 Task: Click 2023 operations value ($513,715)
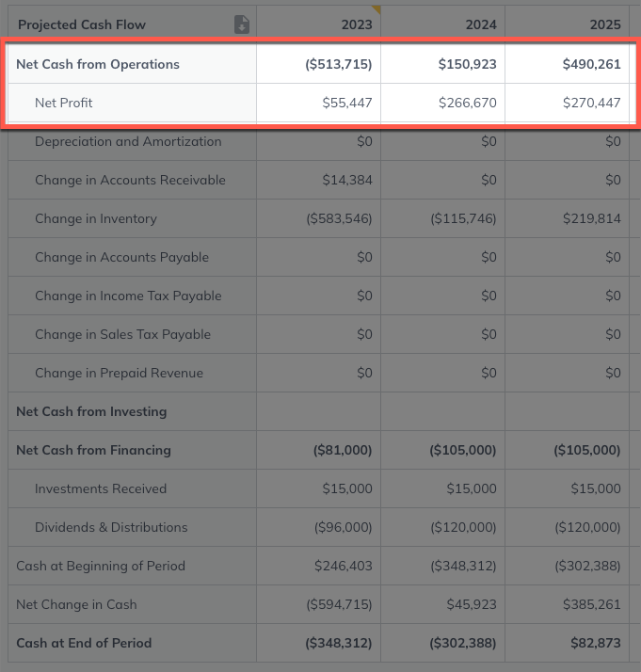point(339,64)
